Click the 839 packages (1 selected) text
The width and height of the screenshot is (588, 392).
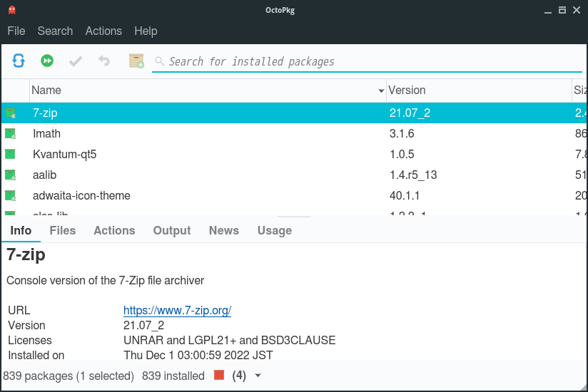(69, 376)
